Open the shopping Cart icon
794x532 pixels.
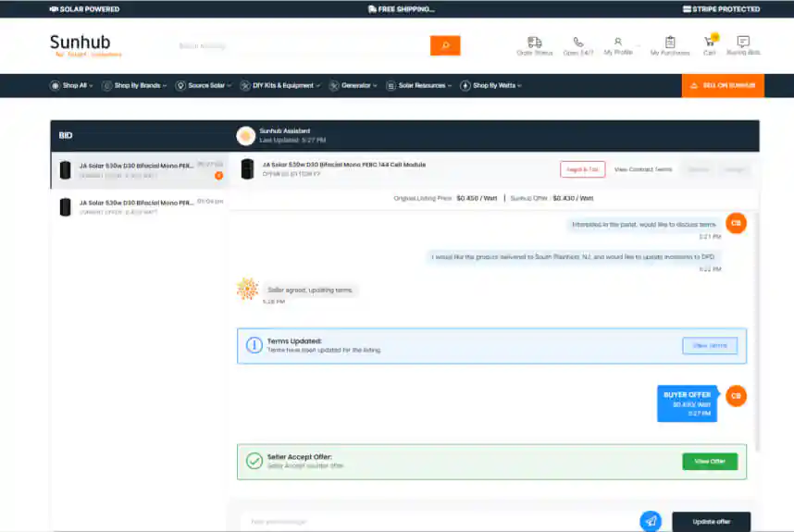(710, 42)
